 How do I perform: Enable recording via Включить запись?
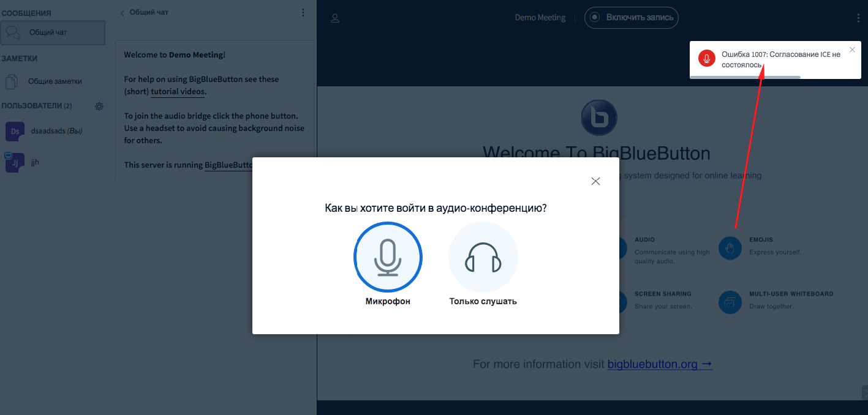(631, 18)
